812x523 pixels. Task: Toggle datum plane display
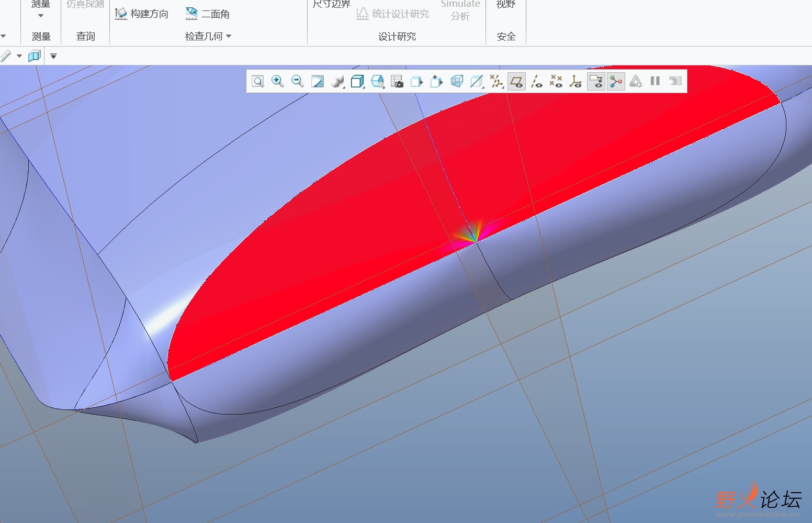click(516, 81)
